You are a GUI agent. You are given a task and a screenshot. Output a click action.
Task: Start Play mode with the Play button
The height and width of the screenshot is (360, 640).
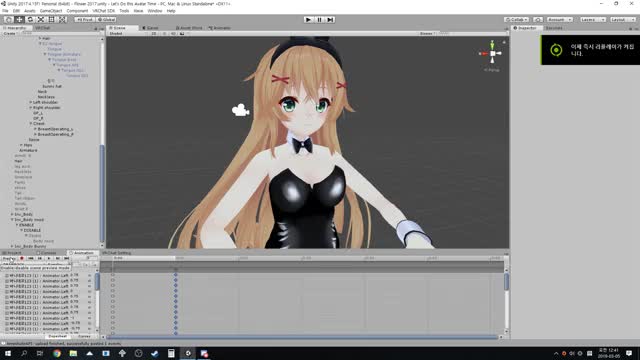coord(309,20)
